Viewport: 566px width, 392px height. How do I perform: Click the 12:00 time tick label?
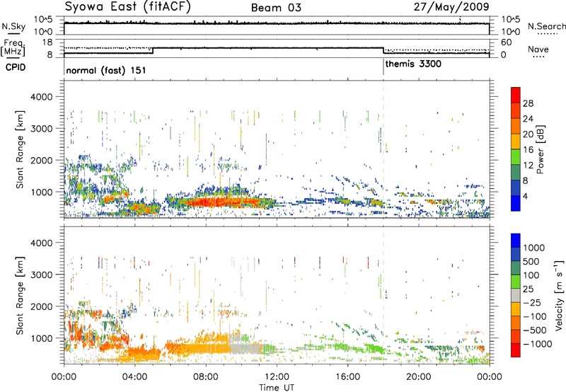coord(277,377)
